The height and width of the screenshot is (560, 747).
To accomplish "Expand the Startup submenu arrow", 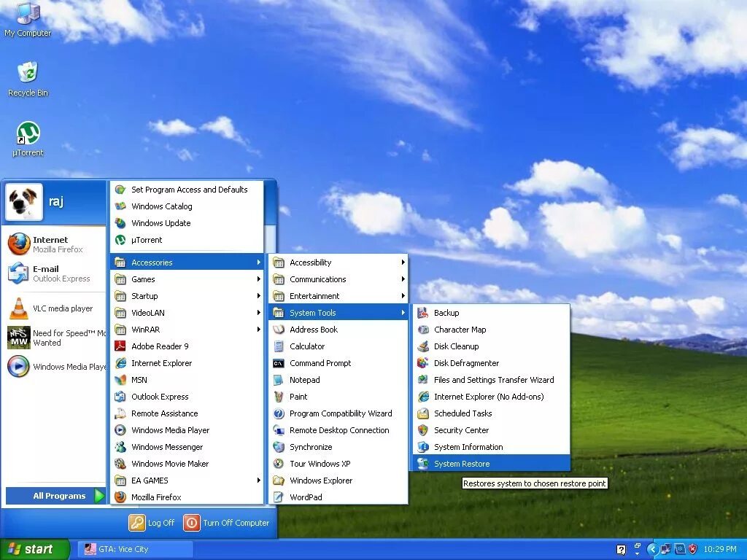I will (x=259, y=295).
